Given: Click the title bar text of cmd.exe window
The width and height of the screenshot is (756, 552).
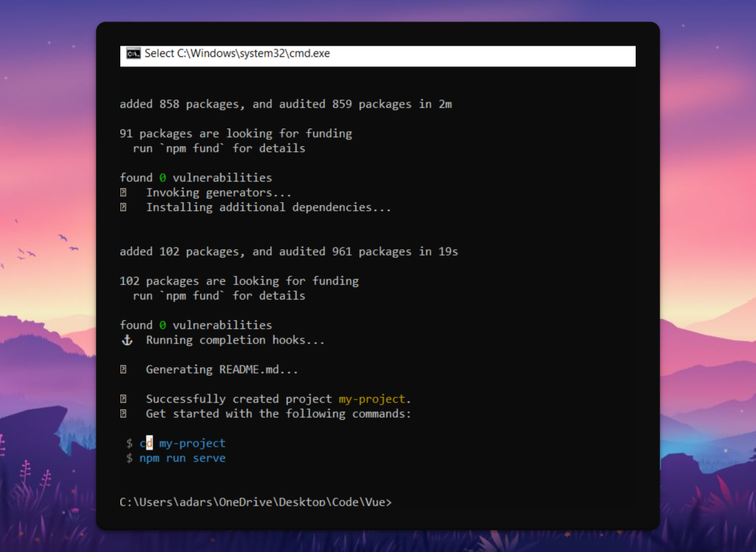Looking at the screenshot, I should [237, 53].
